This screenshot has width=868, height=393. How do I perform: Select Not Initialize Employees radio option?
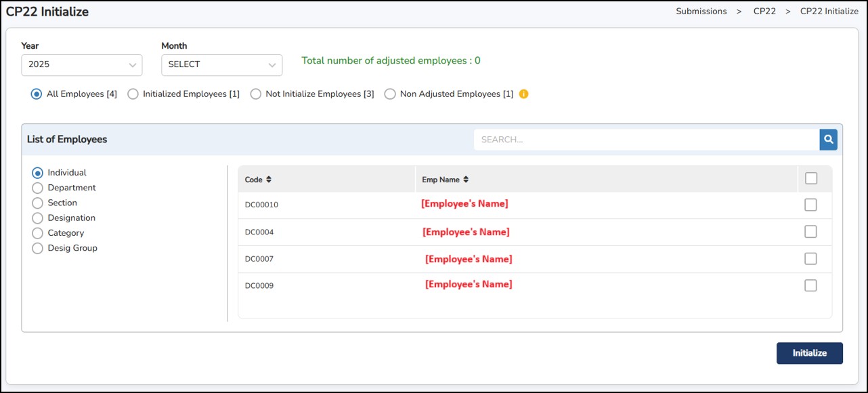pos(256,94)
